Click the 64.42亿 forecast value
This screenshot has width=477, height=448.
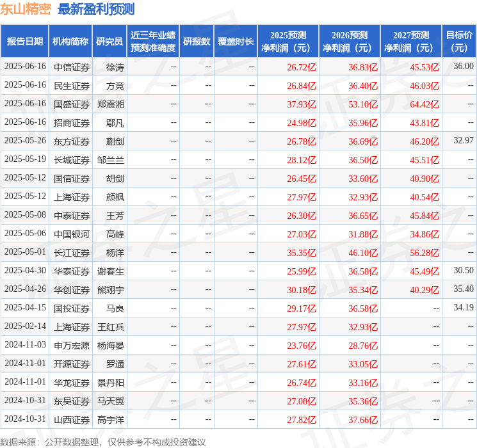(x=424, y=104)
